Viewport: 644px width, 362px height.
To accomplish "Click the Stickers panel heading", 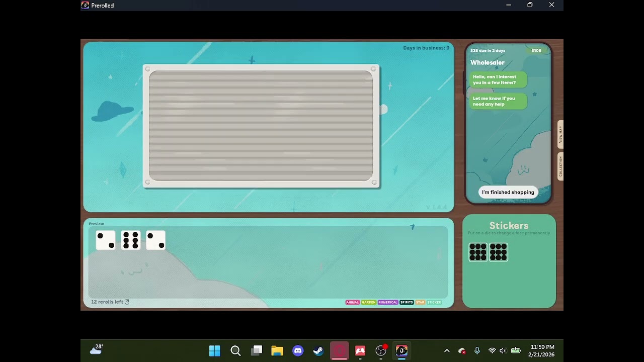I will 509,226.
